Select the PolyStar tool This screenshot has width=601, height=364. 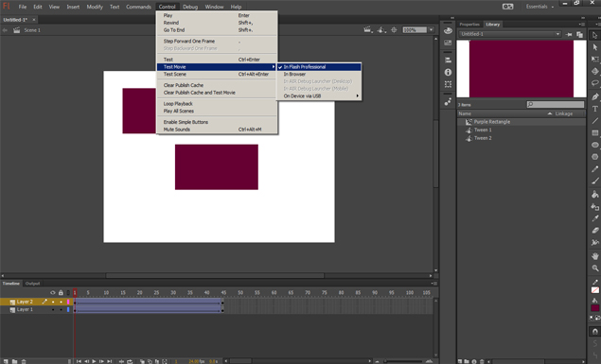pos(595,157)
